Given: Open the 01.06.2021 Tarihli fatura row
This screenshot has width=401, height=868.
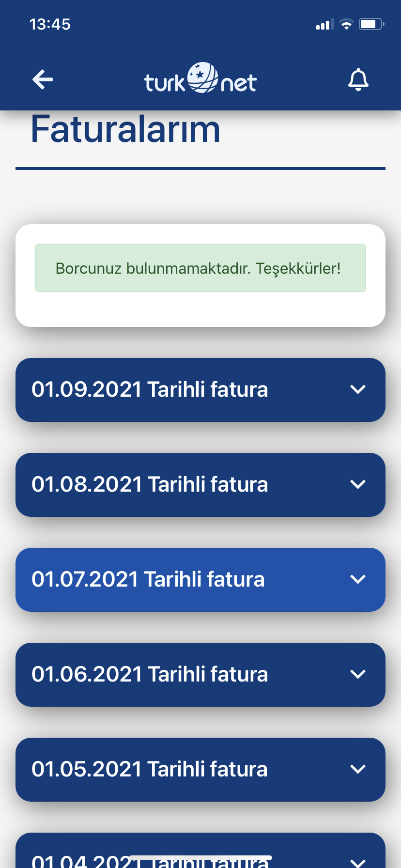Looking at the screenshot, I should [200, 675].
